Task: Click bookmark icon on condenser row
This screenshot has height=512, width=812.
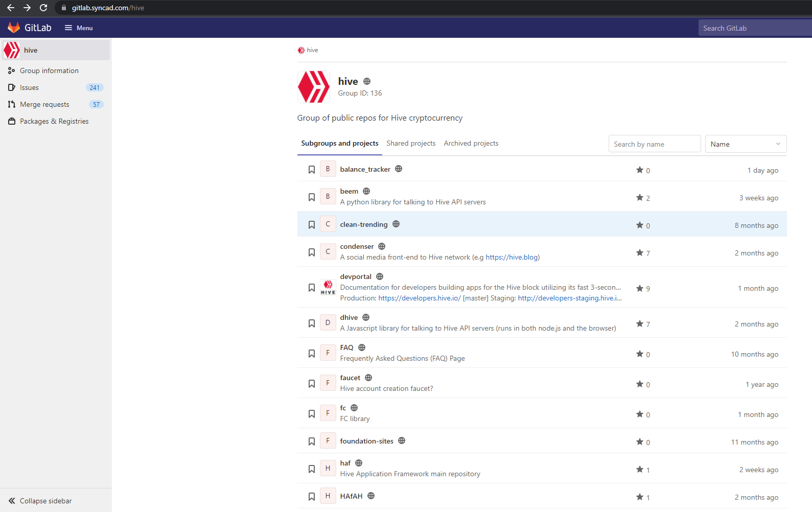Action: 312,252
